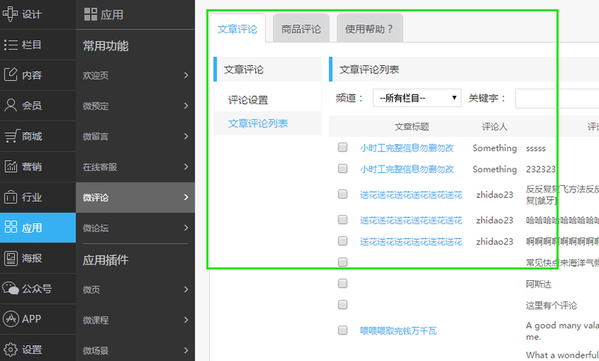This screenshot has height=361, width=599.
Task: Open the 公众号 WeChat icon
Action: tap(11, 288)
